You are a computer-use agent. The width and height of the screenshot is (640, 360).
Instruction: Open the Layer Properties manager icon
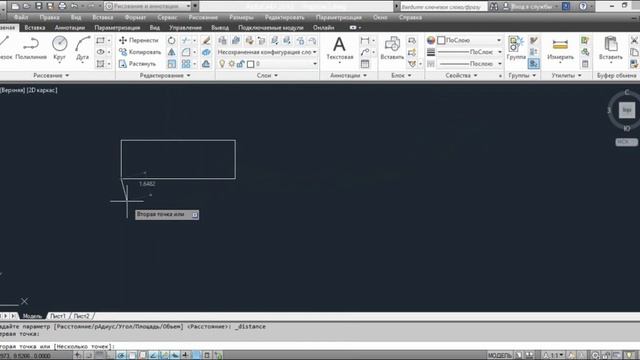pos(222,40)
